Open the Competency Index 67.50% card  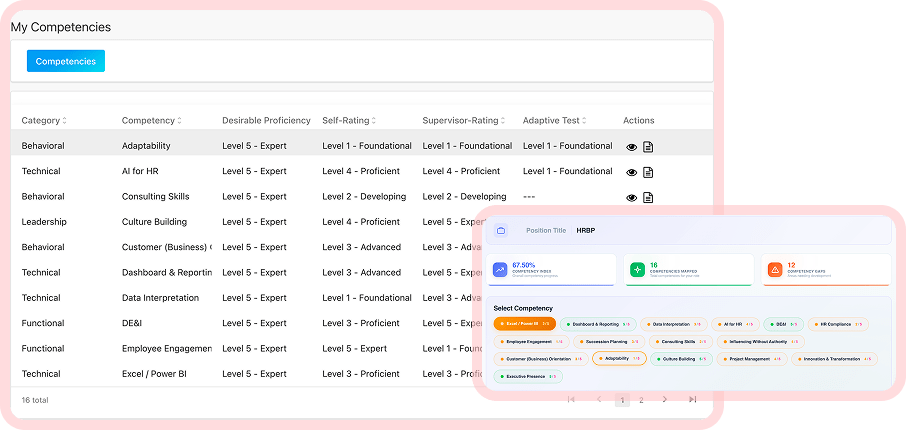pyautogui.click(x=551, y=269)
